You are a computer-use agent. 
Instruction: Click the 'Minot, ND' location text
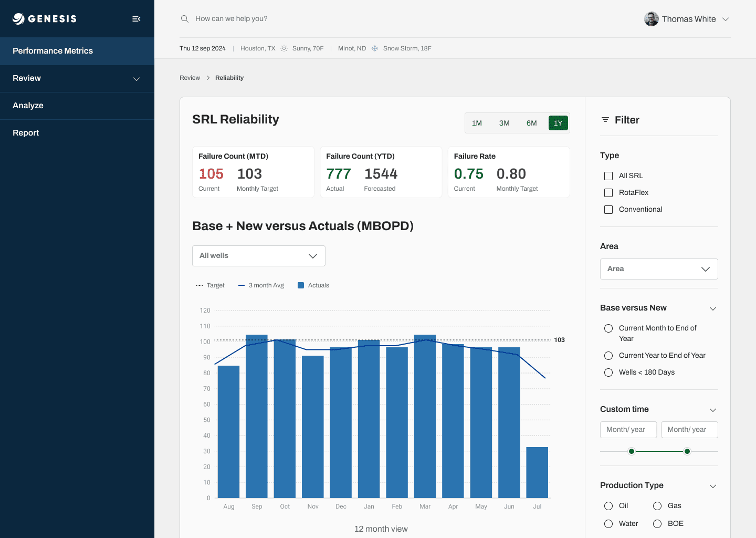pyautogui.click(x=352, y=48)
